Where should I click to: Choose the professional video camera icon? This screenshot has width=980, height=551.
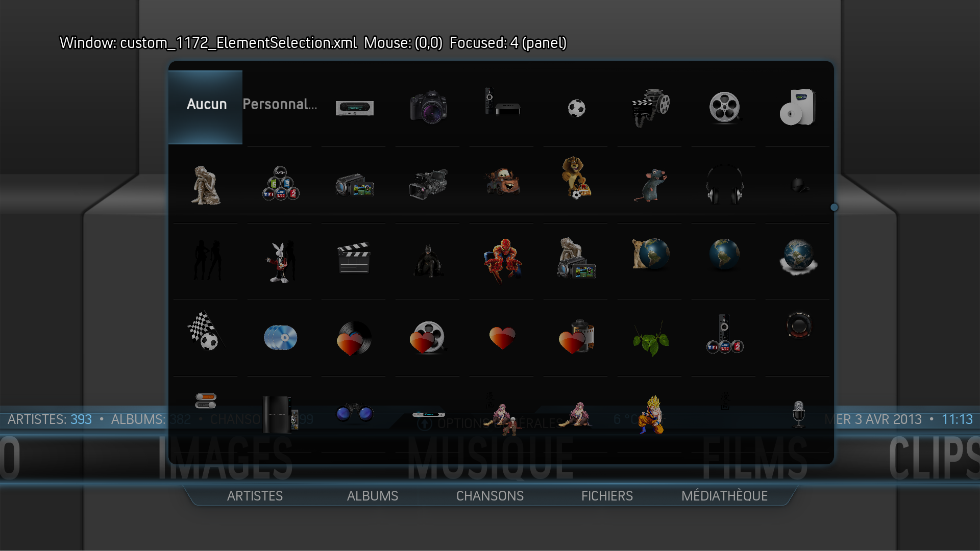click(x=428, y=184)
